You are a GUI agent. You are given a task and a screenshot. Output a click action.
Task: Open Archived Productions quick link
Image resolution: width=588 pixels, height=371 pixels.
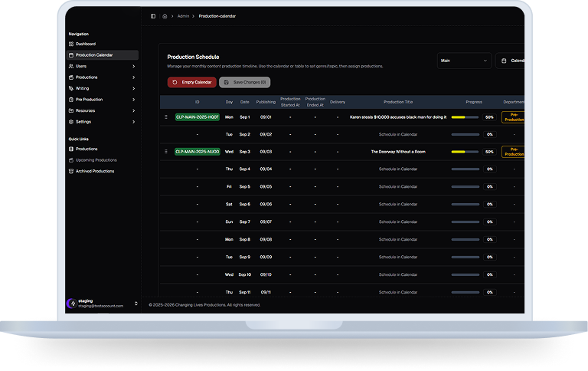tap(94, 171)
